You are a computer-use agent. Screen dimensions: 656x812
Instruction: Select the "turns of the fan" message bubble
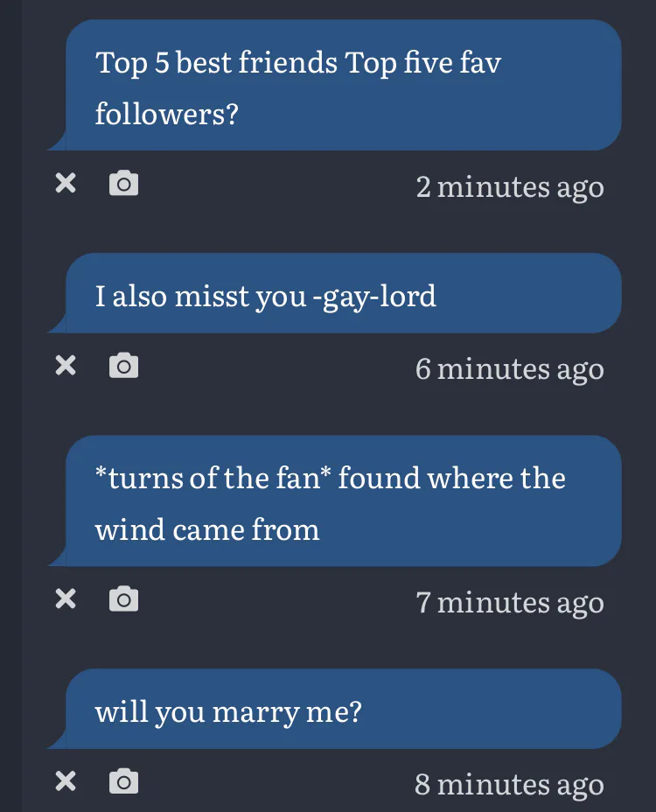click(343, 502)
